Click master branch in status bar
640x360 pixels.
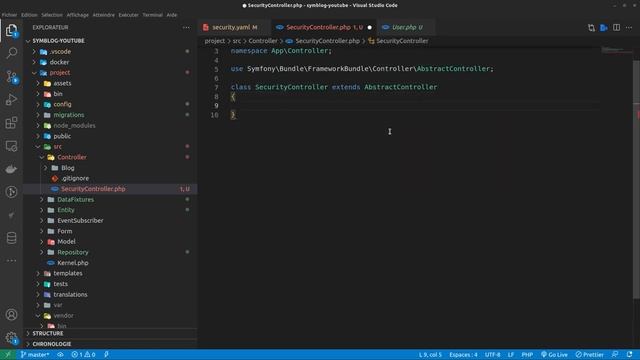[35, 355]
